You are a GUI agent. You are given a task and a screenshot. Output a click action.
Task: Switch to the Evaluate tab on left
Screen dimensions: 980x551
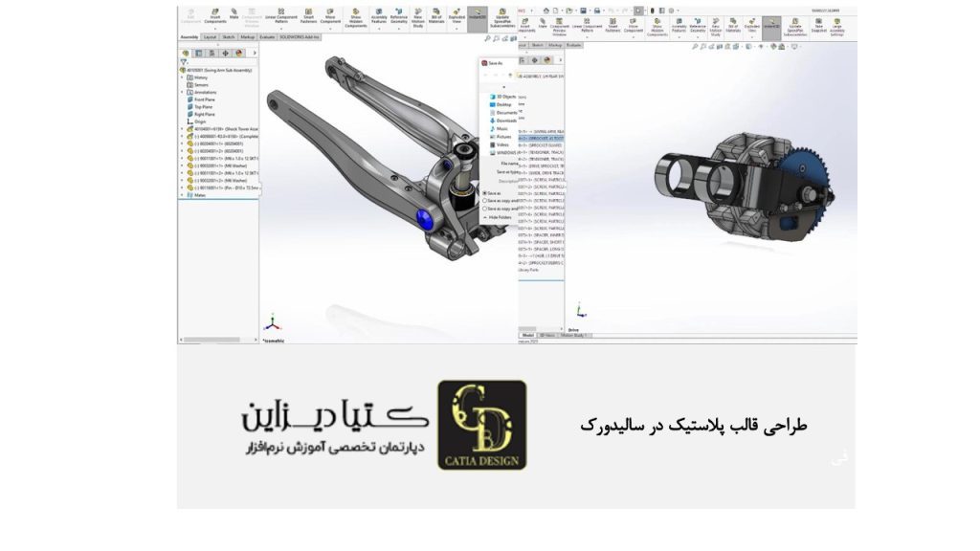[267, 36]
